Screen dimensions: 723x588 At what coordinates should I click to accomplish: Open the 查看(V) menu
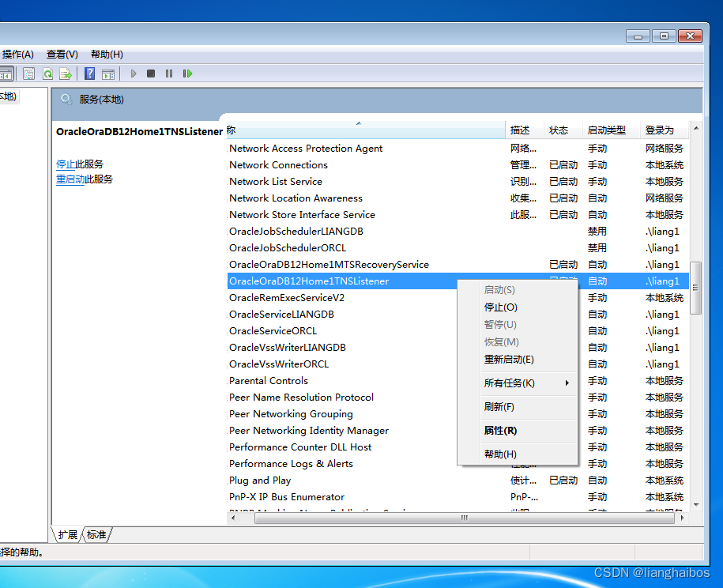click(x=62, y=55)
